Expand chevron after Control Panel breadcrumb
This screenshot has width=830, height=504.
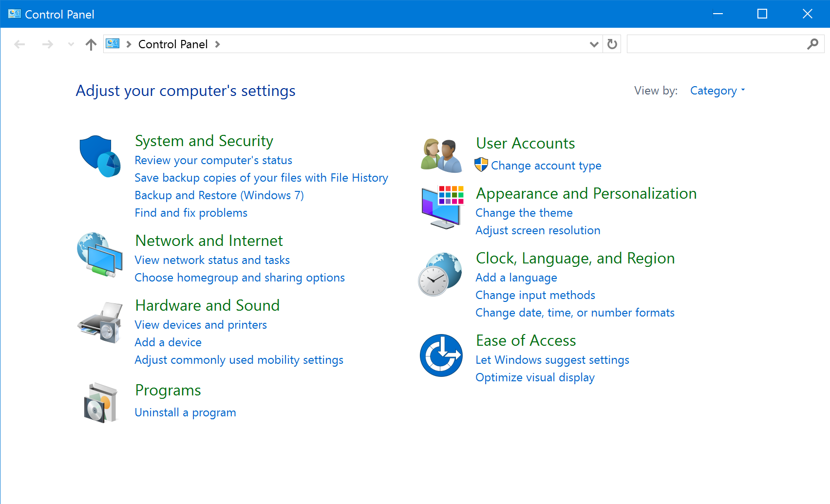click(218, 44)
